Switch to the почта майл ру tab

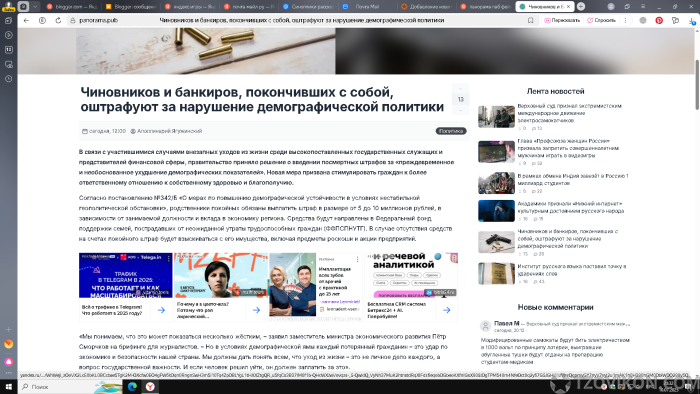(249, 6)
